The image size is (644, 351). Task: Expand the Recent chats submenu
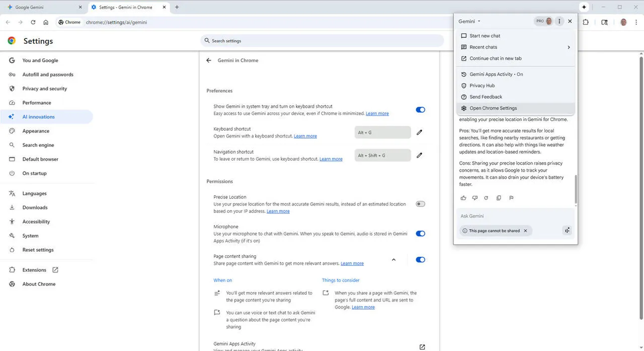[569, 47]
